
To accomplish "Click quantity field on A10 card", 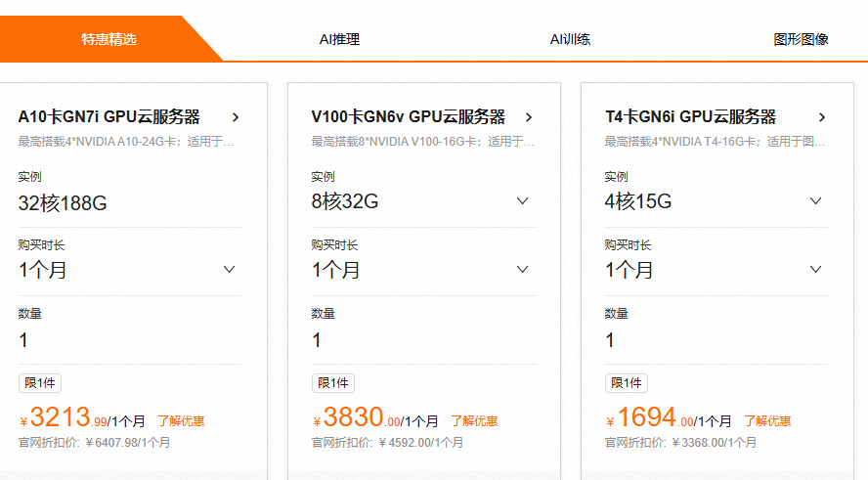I will pos(131,339).
